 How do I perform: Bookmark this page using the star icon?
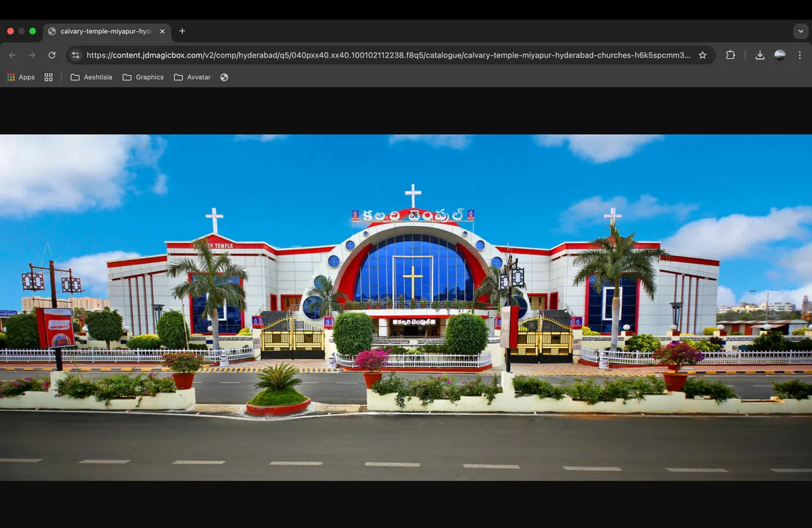[x=702, y=56]
